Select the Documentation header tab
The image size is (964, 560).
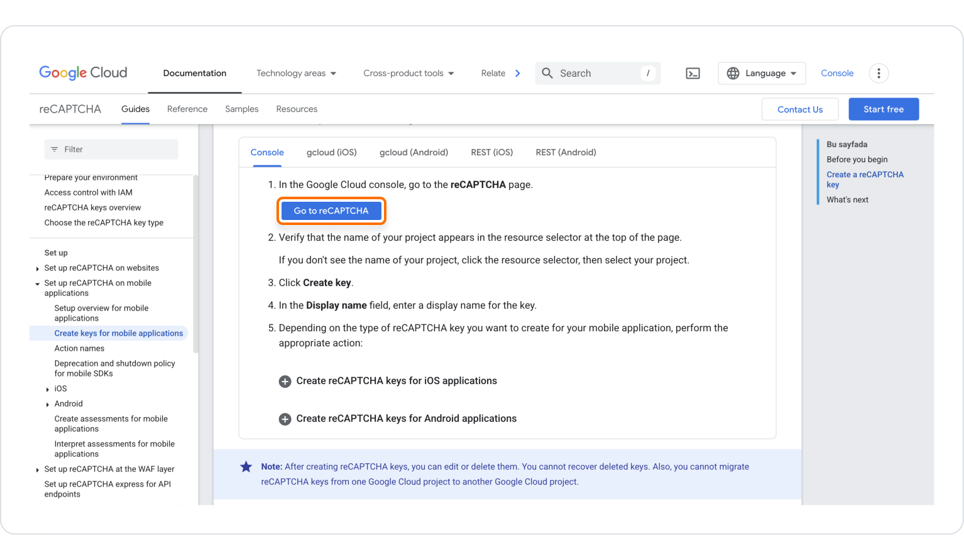195,74
